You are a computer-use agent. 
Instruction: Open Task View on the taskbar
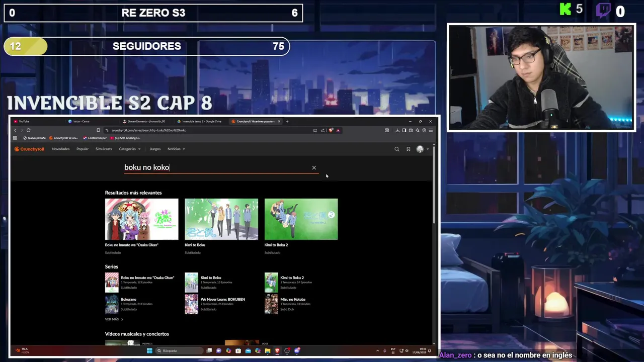click(209, 350)
